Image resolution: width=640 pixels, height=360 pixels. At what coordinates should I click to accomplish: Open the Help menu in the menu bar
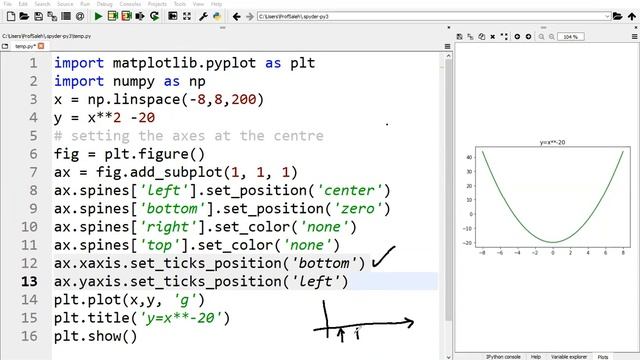point(216,4)
